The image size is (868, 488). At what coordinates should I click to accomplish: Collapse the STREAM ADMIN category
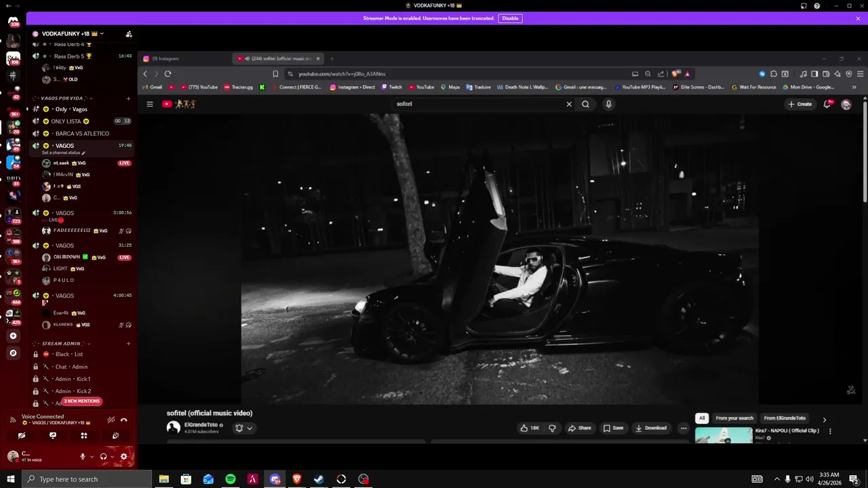(x=61, y=344)
